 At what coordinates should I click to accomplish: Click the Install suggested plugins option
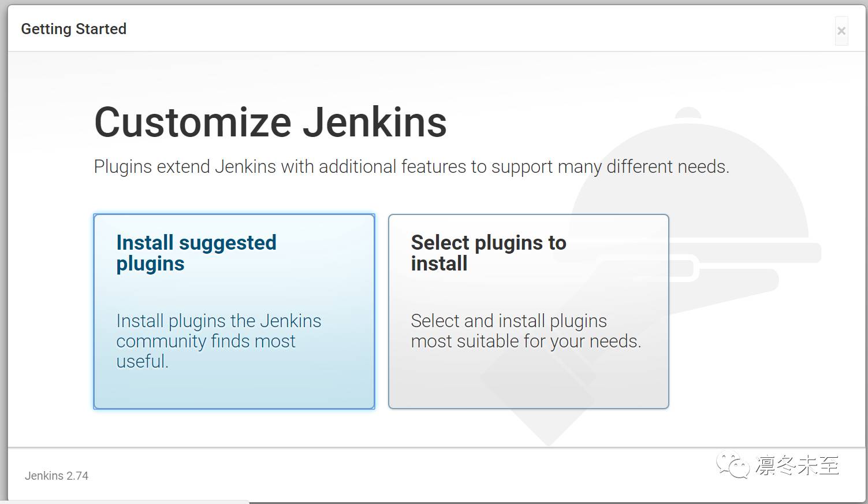(x=234, y=311)
